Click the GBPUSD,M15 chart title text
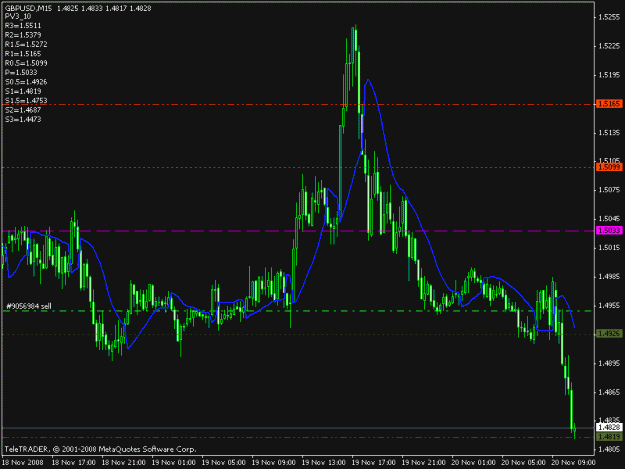This screenshot has height=469, width=625. tap(28, 8)
